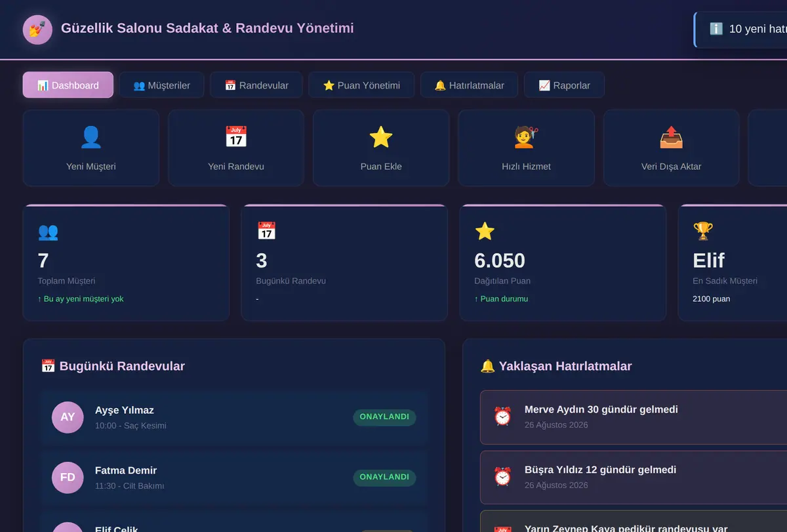787x532 pixels.
Task: Click the 'Bu ay yeni müşteri yok' status text
Action: (x=81, y=299)
